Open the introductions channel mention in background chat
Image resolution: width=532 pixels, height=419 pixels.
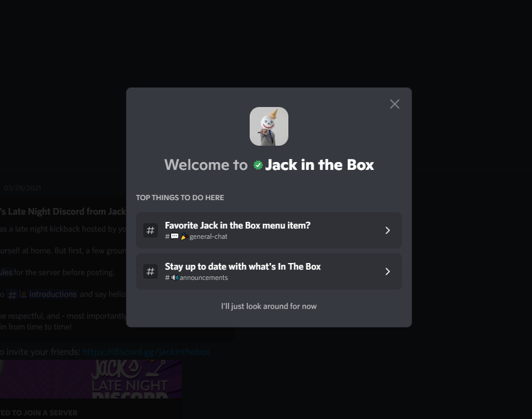pos(42,294)
